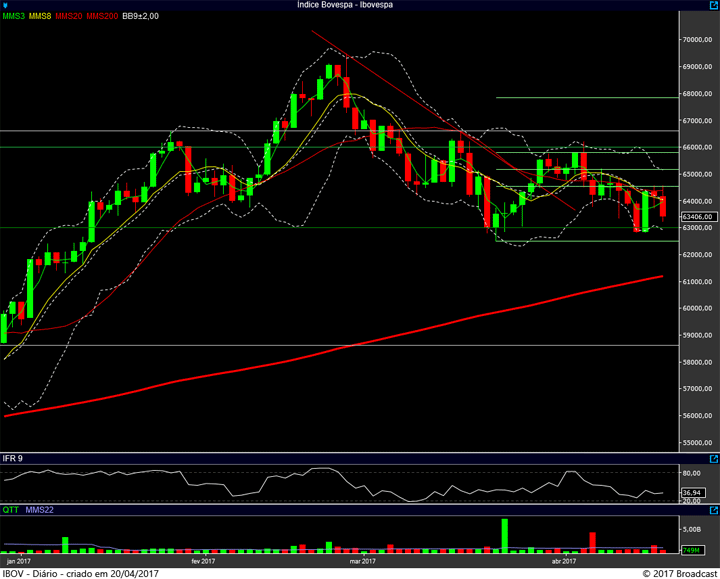
Task: Click the abr 2017 date on the time axis
Action: click(563, 561)
